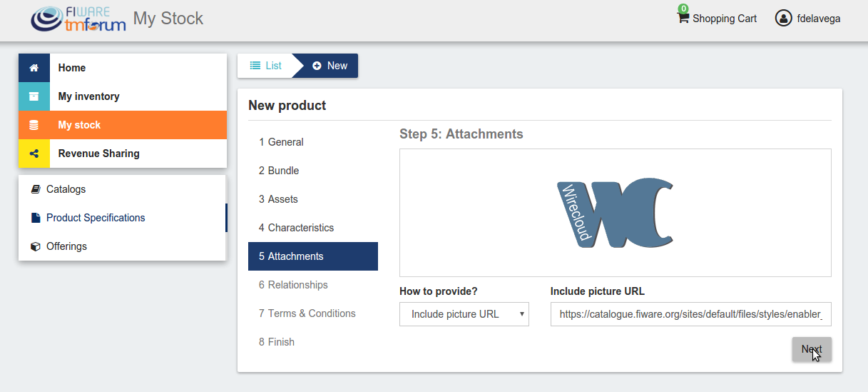Select step 7 Terms & Conditions
Viewport: 868px width, 392px height.
[x=313, y=313]
